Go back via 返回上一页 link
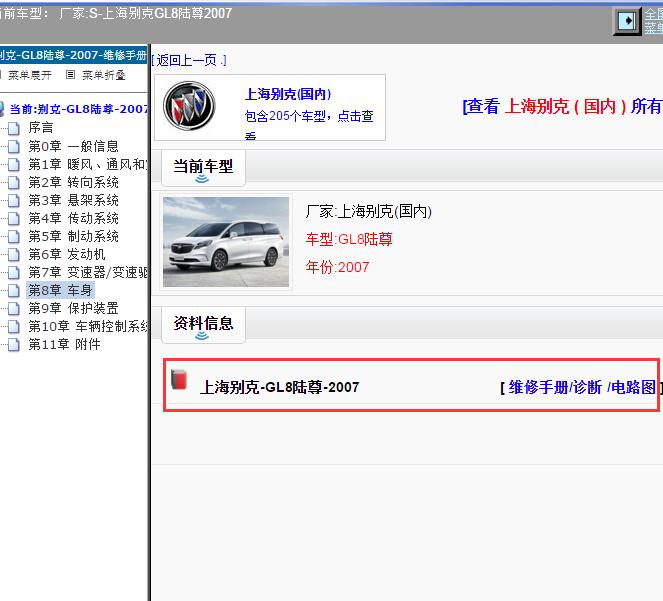This screenshot has height=601, width=663. [x=189, y=60]
